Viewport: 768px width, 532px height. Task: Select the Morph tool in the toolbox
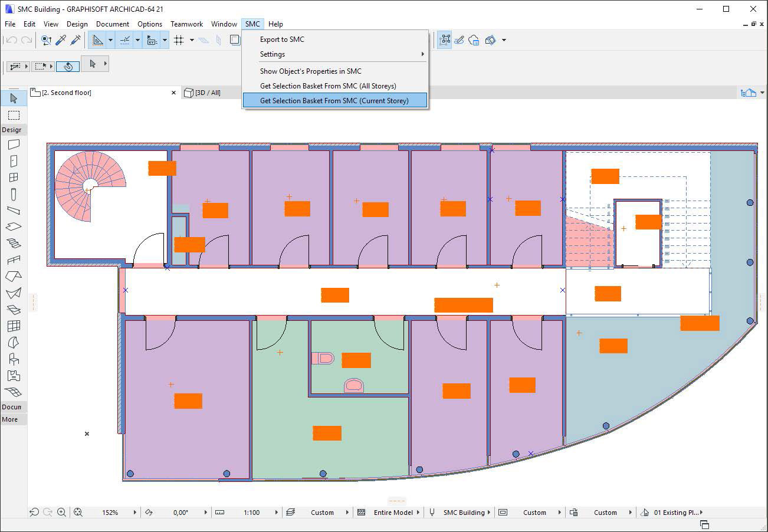point(14,342)
